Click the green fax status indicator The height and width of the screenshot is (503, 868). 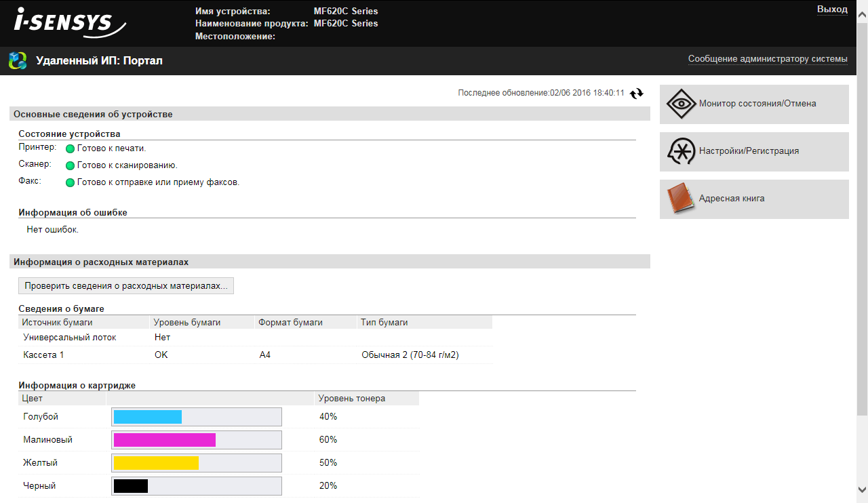click(70, 182)
